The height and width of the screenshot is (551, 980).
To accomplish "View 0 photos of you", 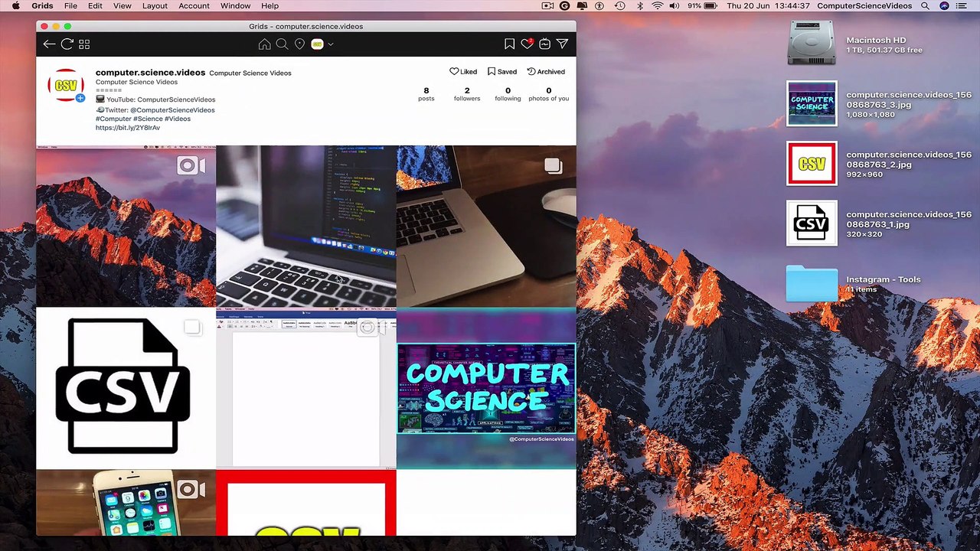I will pos(548,94).
